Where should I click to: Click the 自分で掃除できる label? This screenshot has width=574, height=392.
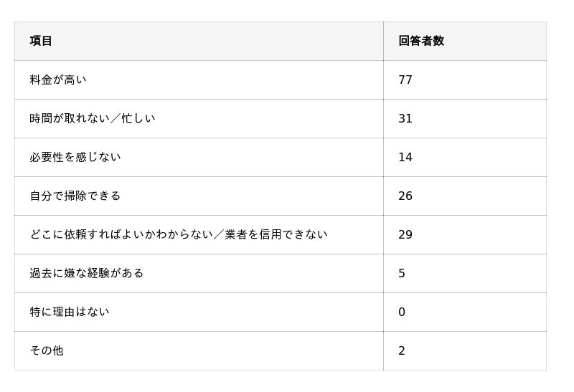(75, 196)
